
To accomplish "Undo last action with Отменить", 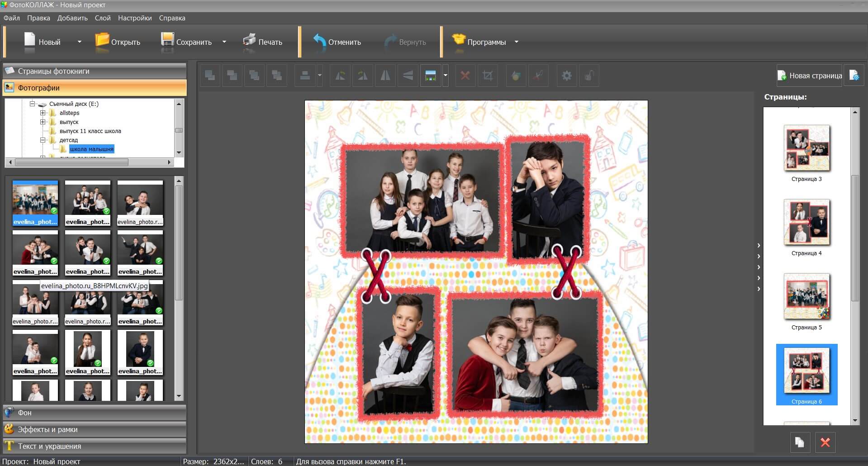I will 337,42.
